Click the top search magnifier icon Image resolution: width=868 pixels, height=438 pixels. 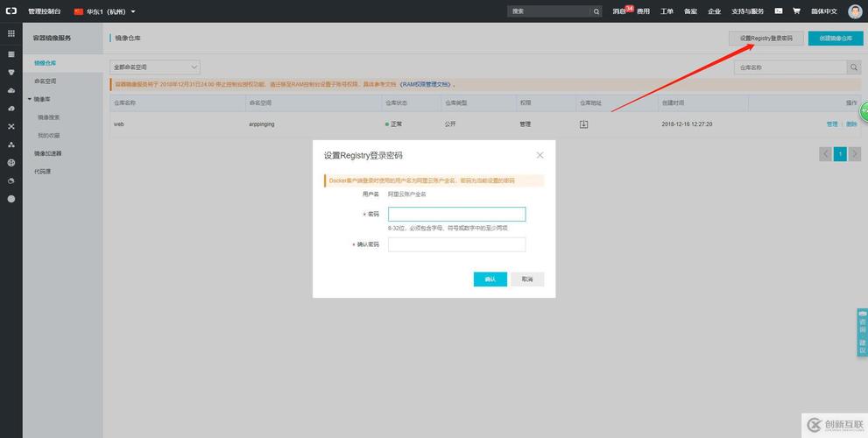(x=596, y=11)
